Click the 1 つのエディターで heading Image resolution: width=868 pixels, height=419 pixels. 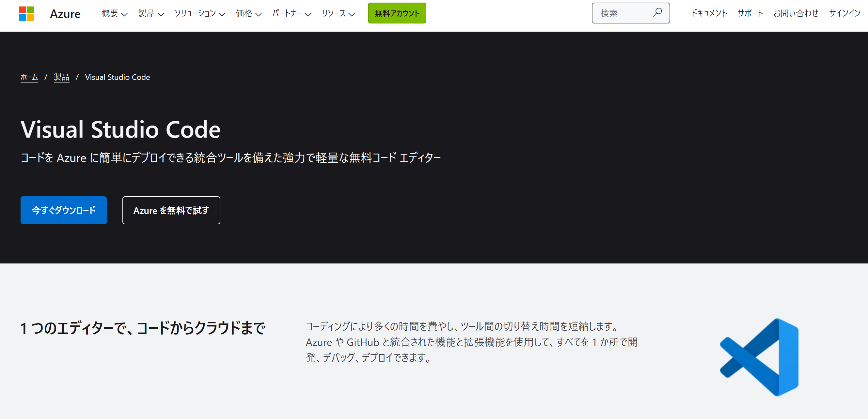coord(143,328)
